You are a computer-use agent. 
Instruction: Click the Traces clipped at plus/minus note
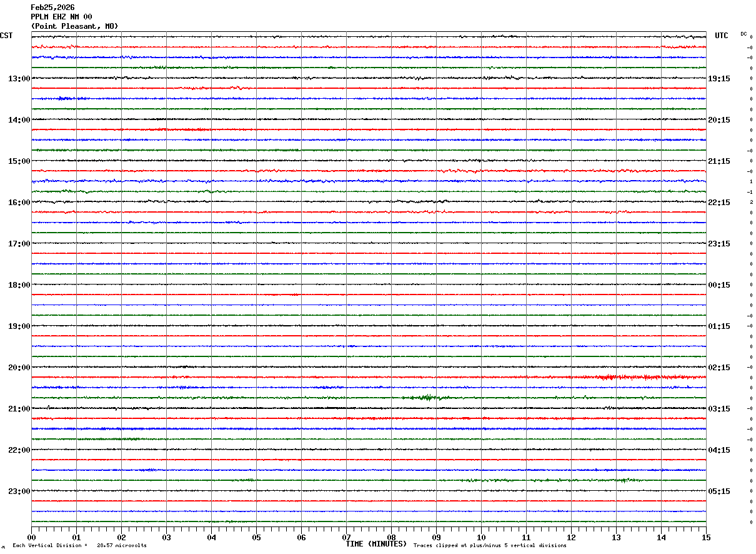coord(490,546)
